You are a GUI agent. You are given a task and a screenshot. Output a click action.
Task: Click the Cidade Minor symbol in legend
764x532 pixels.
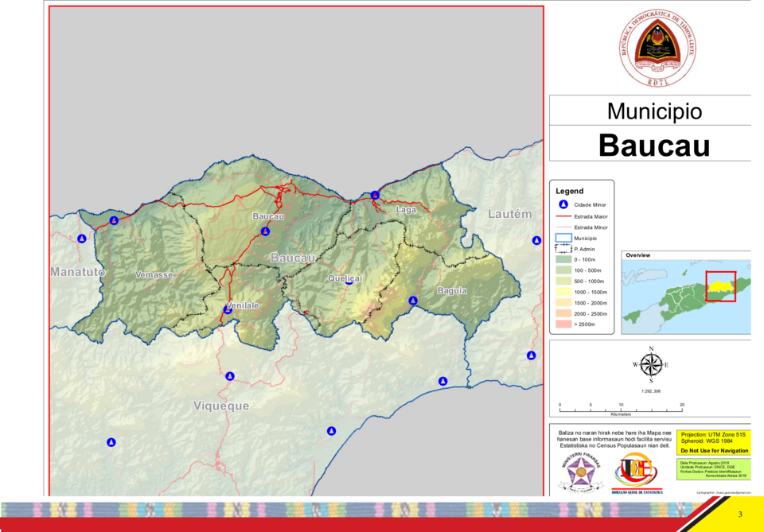click(563, 204)
